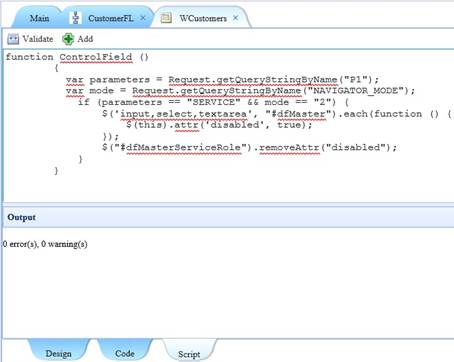Click the green plus Add icon
Image resolution: width=454 pixels, height=362 pixels.
point(68,39)
